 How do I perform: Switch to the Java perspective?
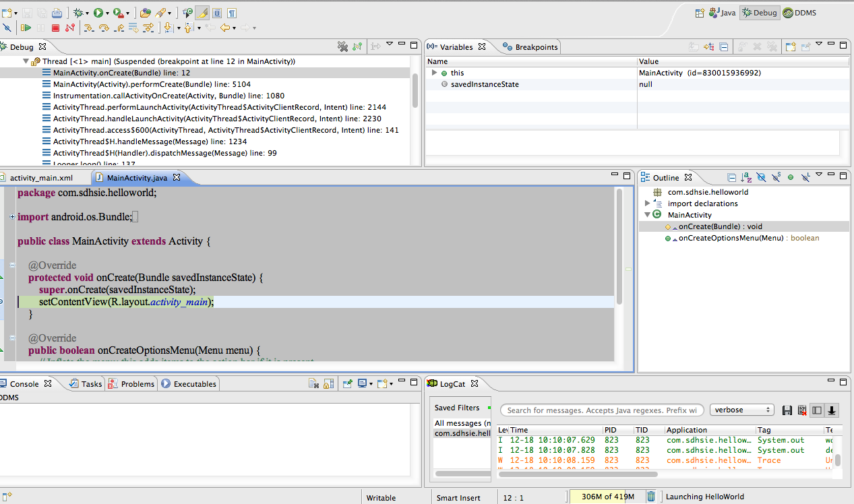tap(722, 13)
